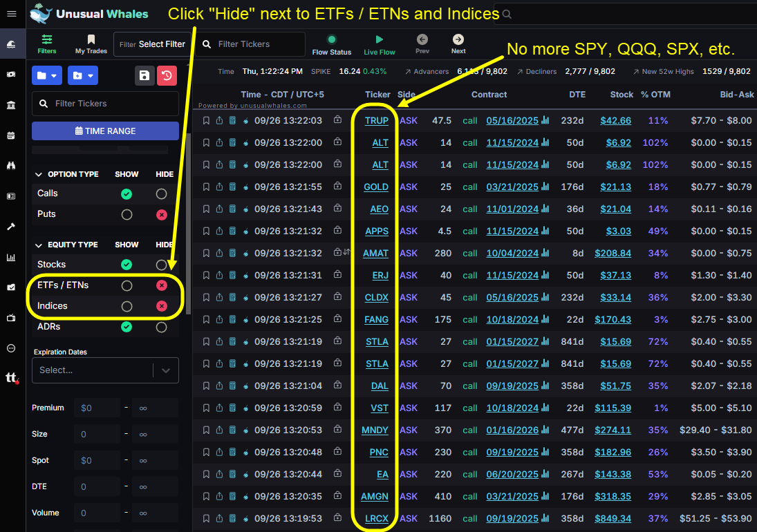This screenshot has height=532, width=757.
Task: Sort by DTE column header
Action: tap(577, 95)
